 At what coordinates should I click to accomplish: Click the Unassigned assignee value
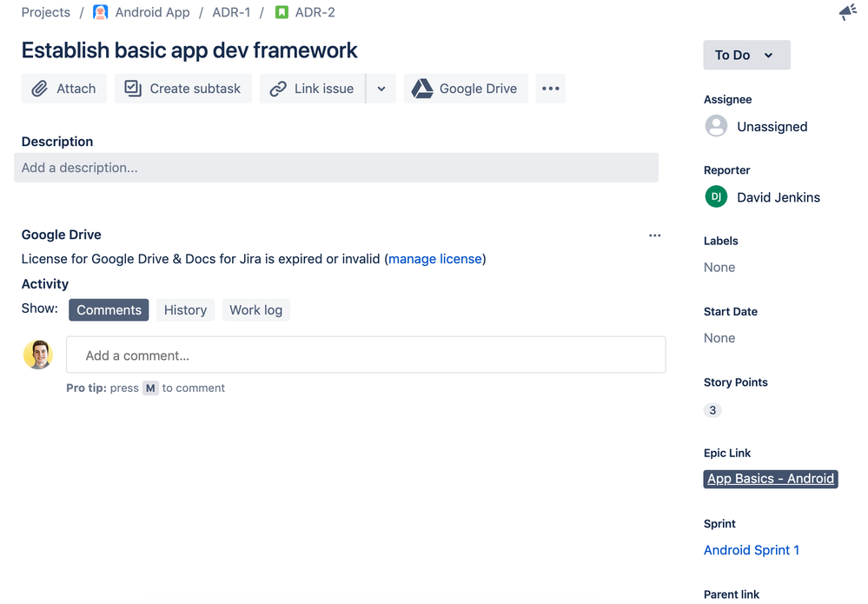coord(772,127)
